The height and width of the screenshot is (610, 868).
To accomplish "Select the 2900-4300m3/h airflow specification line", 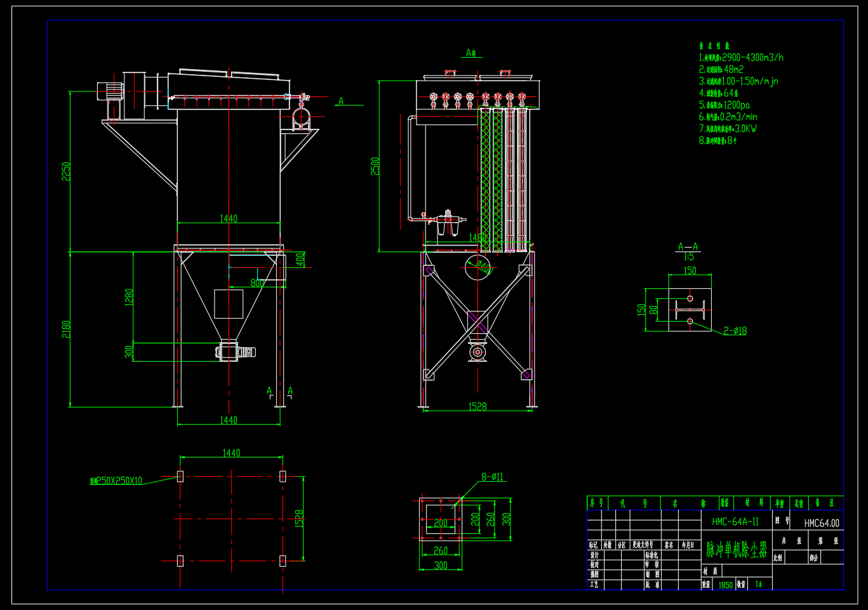I will pos(741,57).
